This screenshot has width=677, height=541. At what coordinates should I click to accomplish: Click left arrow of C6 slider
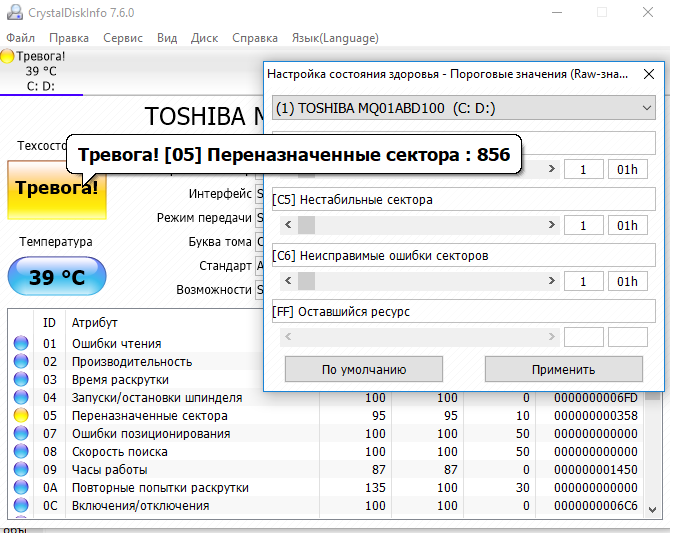pyautogui.click(x=288, y=281)
